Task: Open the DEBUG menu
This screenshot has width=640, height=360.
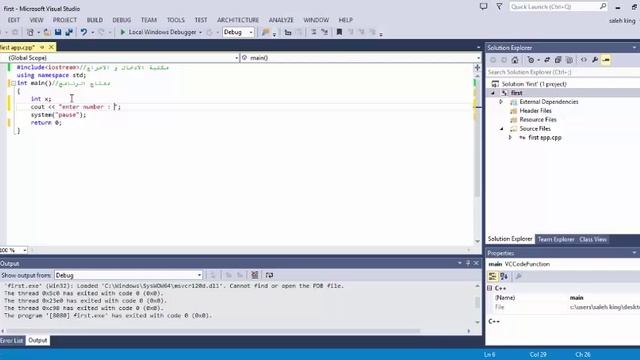Action: (x=122, y=20)
